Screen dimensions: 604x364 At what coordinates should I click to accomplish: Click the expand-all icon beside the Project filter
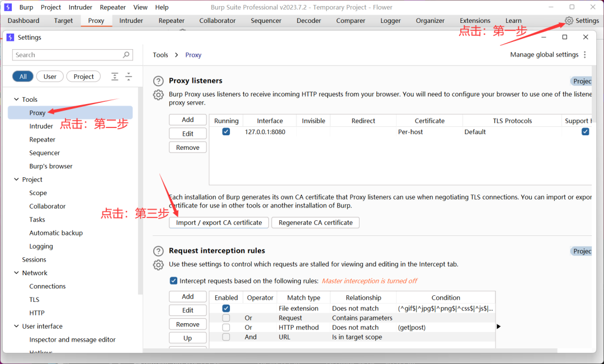click(x=115, y=77)
